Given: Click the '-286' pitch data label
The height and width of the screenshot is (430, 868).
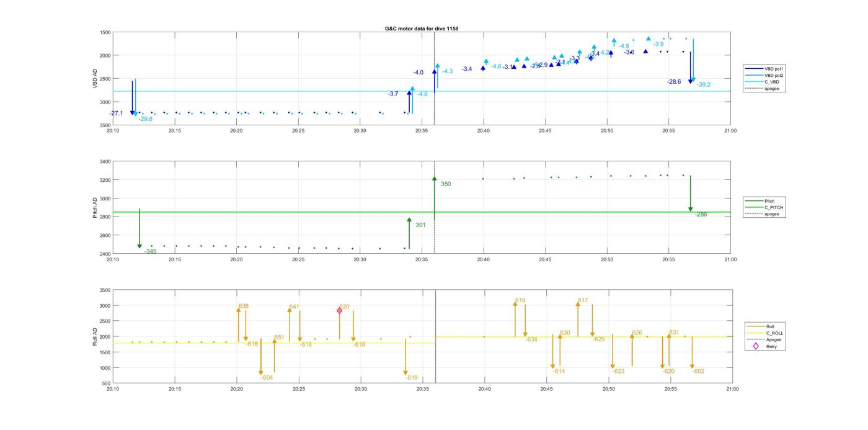Looking at the screenshot, I should [x=701, y=215].
